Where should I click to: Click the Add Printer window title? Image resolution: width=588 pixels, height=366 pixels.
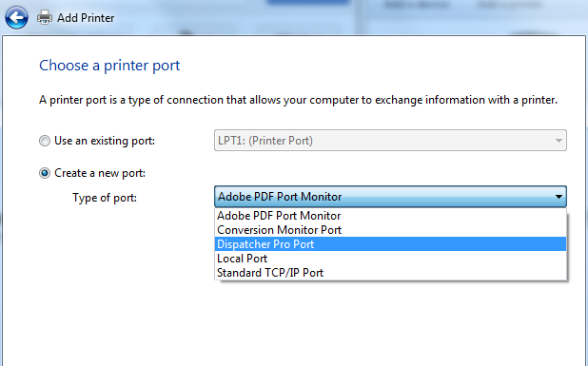pyautogui.click(x=86, y=18)
